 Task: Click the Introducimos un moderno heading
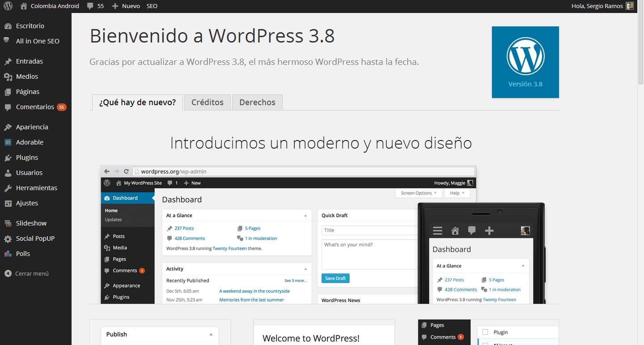[321, 143]
